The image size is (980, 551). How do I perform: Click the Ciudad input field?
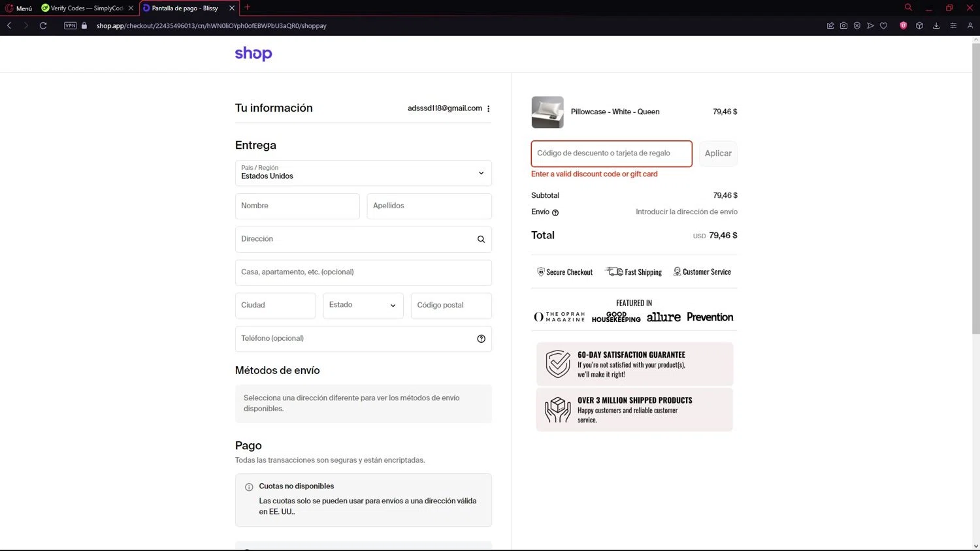(x=275, y=306)
